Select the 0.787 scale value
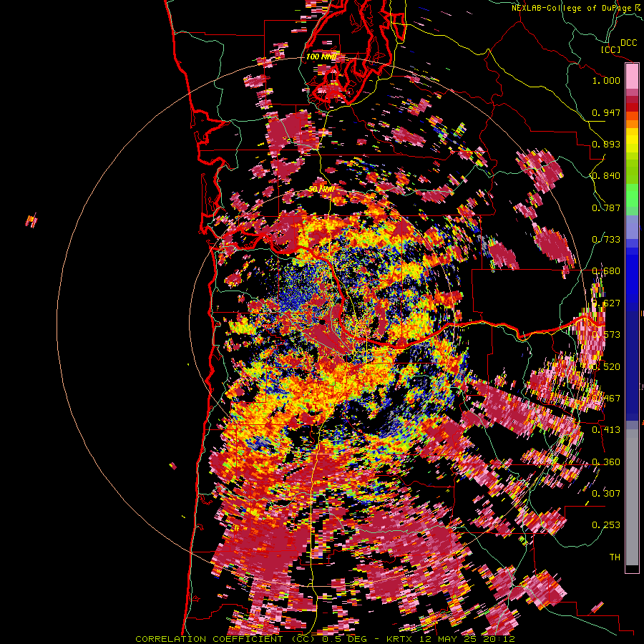The width and height of the screenshot is (644, 644). pyautogui.click(x=606, y=208)
